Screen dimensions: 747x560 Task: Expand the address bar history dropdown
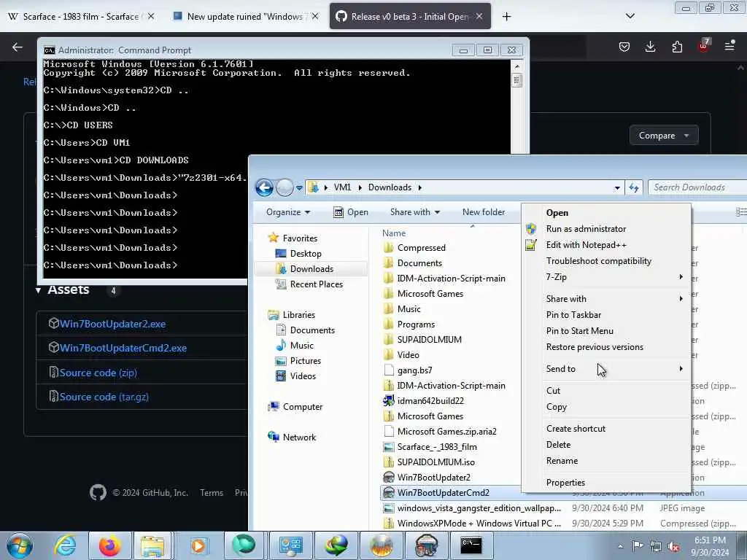point(617,187)
